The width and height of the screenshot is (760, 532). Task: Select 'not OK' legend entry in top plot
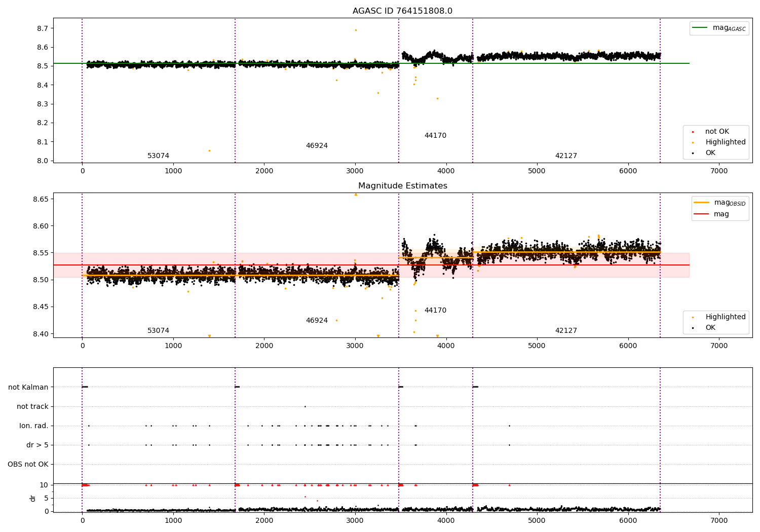coord(717,132)
